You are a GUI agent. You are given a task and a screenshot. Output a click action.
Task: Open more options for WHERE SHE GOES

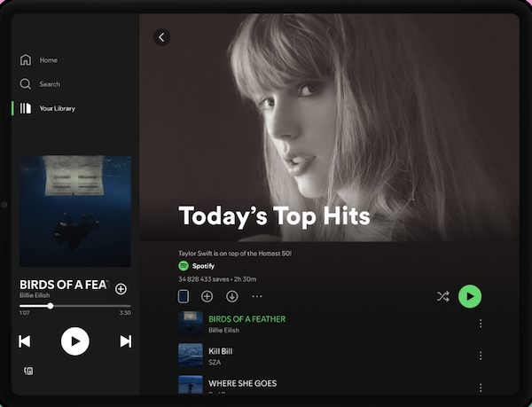click(481, 387)
